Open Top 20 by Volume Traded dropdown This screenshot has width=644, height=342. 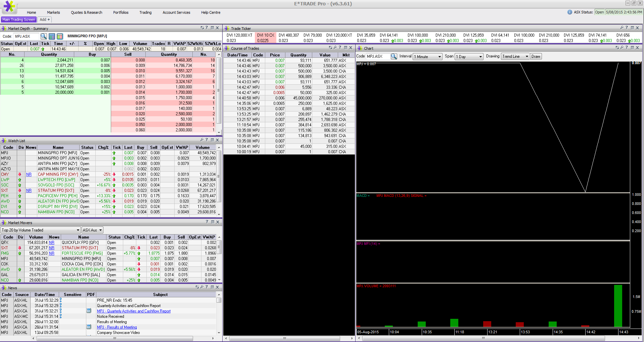[x=41, y=230]
